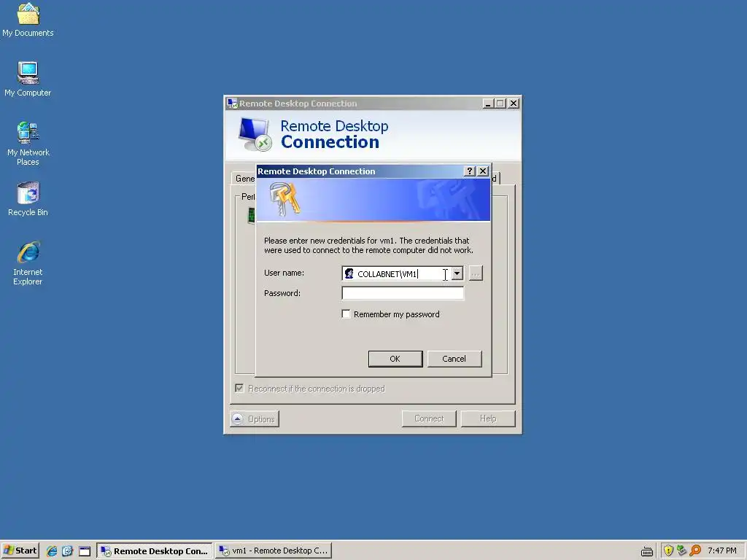This screenshot has height=560, width=747.
Task: Click the Connect button in background window
Action: coord(429,419)
